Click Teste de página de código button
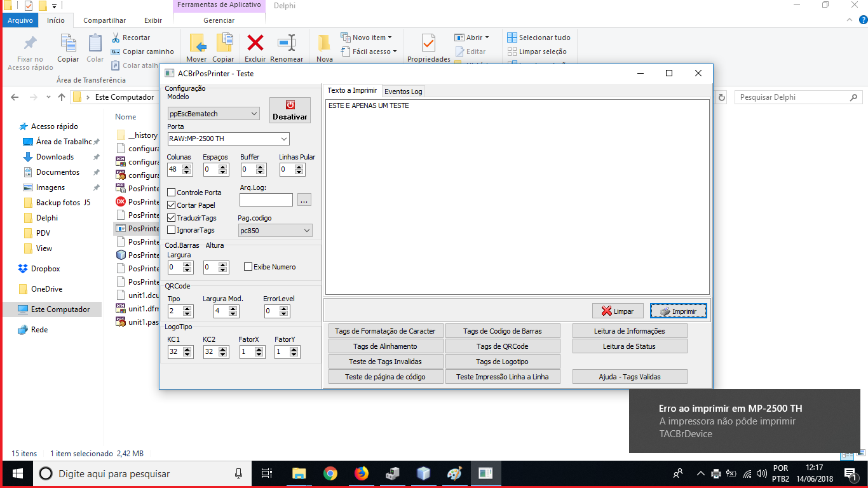868x488 pixels. click(x=385, y=377)
